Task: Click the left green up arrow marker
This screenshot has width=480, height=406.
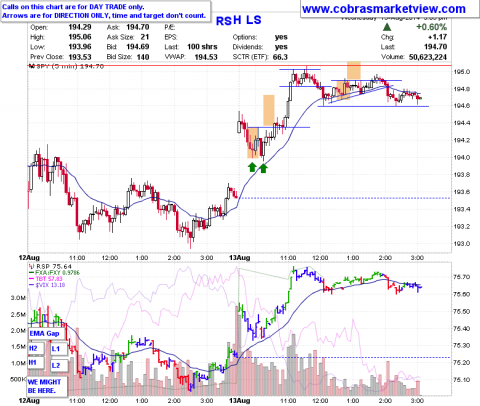Action: coord(252,167)
